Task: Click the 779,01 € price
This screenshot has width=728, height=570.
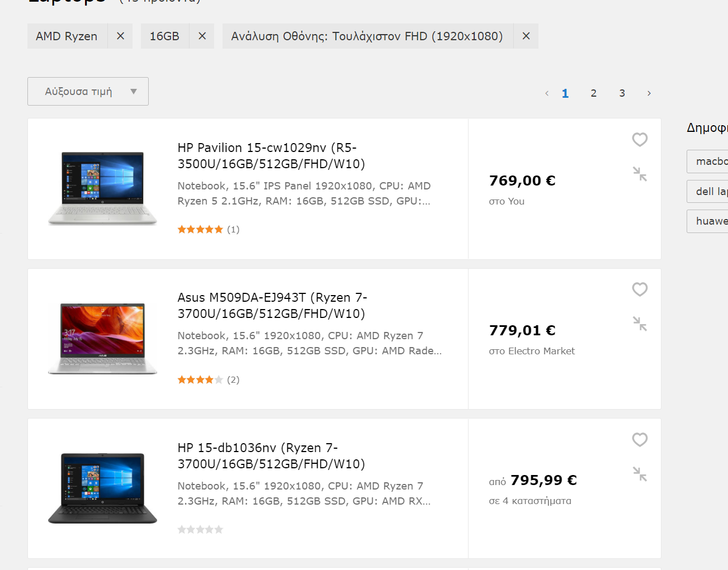Action: 522,330
